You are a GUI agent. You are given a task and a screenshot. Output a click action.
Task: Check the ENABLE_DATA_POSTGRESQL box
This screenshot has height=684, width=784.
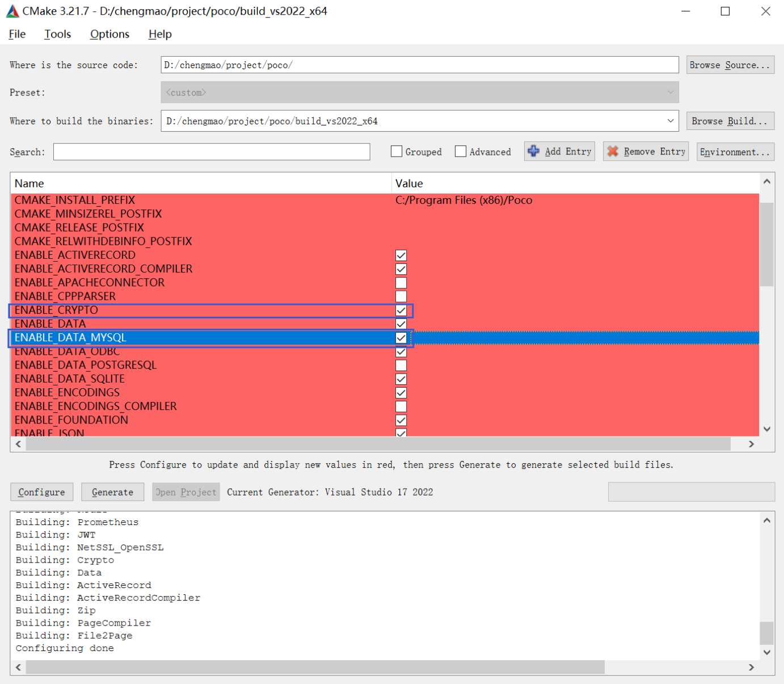click(x=401, y=365)
